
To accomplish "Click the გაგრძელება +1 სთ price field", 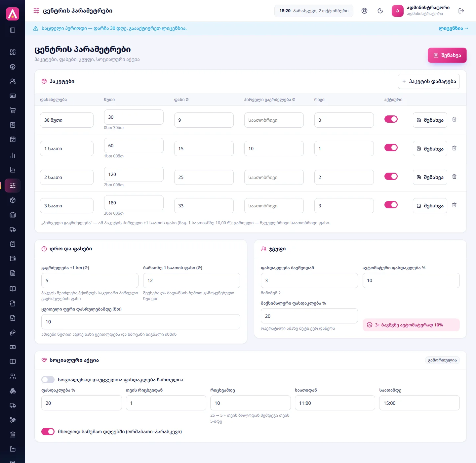I will [90, 280].
